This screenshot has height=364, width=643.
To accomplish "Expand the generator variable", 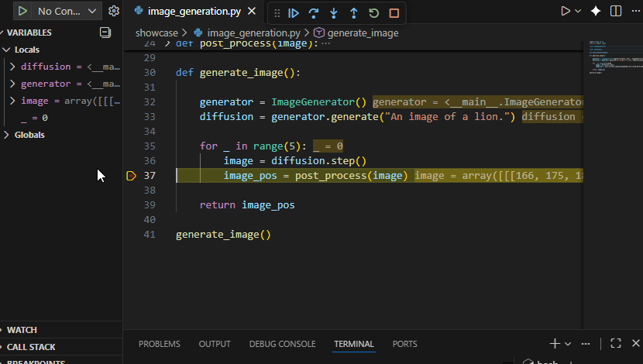I will tap(12, 84).
